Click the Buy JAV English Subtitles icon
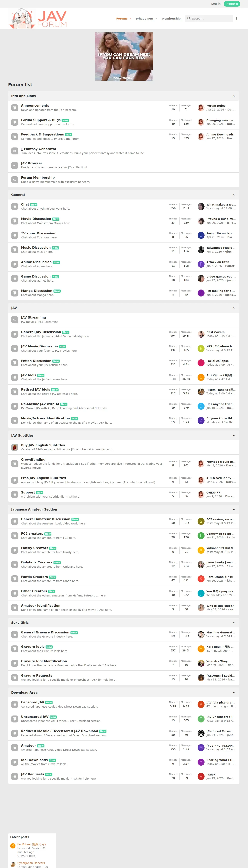248x868 pixels. [14, 447]
